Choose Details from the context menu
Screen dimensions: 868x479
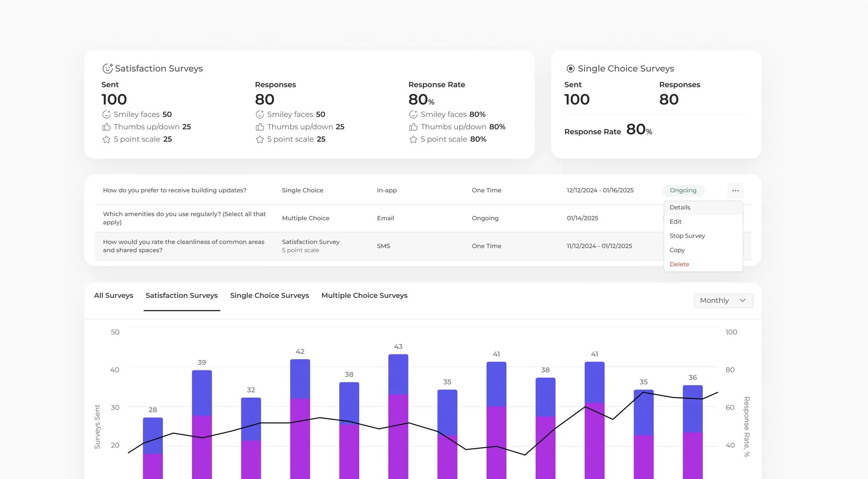click(x=703, y=208)
